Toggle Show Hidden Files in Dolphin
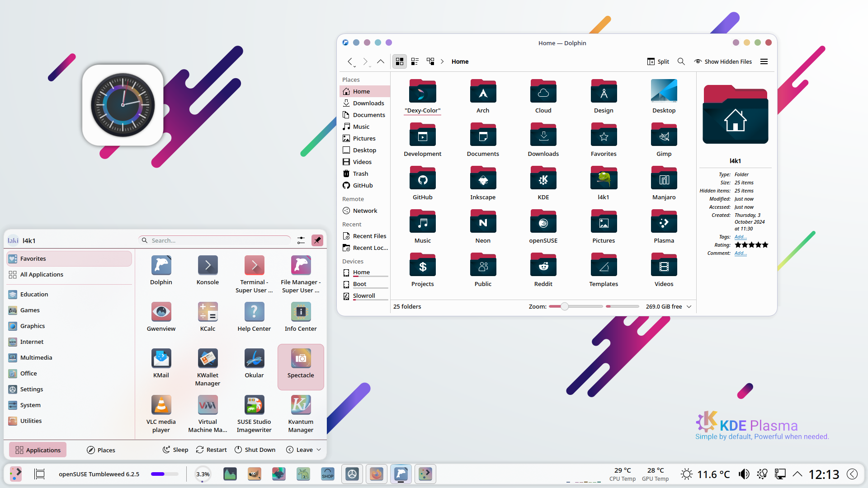Image resolution: width=868 pixels, height=488 pixels. 723,61
